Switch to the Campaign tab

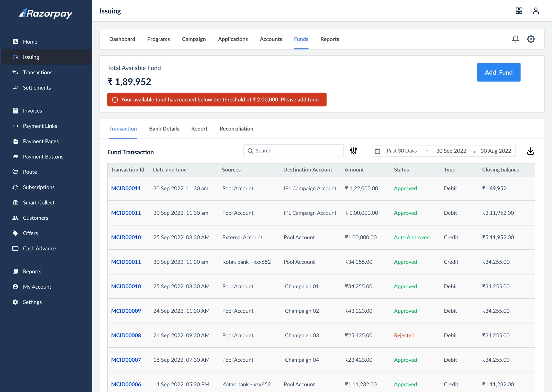(x=194, y=39)
